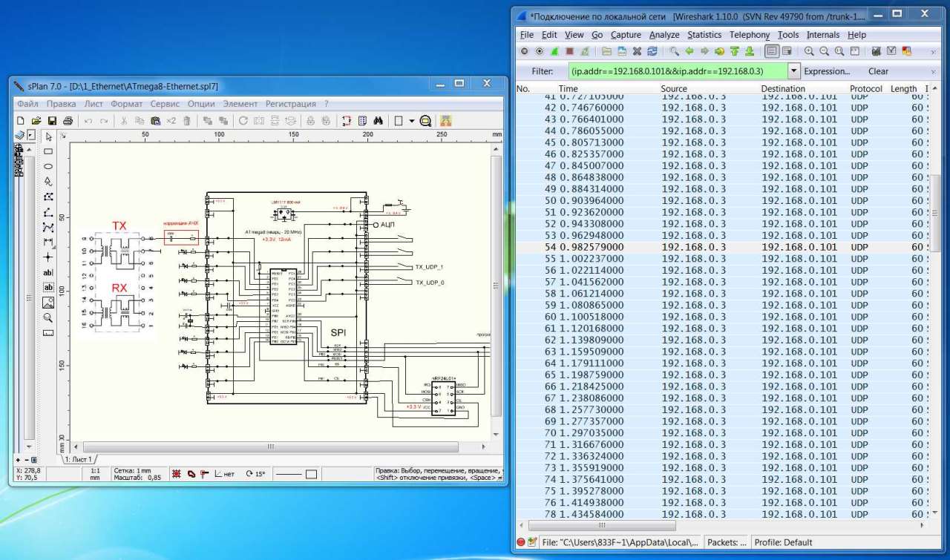Click the rotation angle 15° selector
Screen dimensions: 950x560
pos(255,474)
